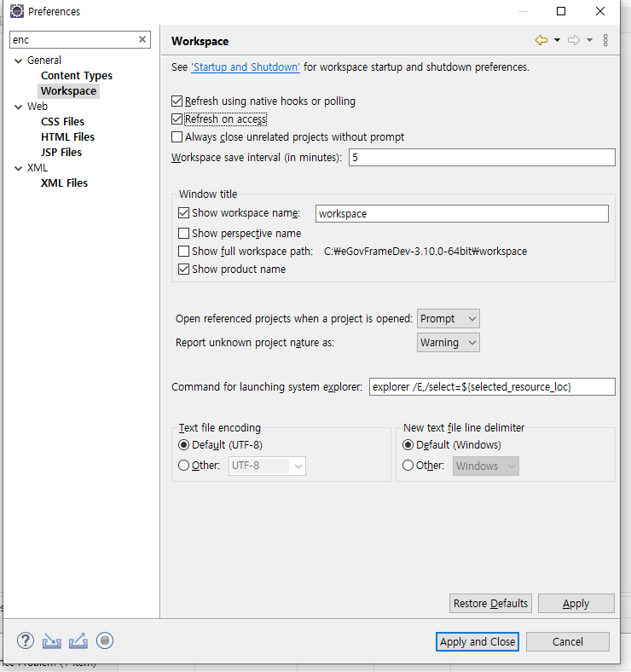This screenshot has width=631, height=672.
Task: Toggle Show workspace name checkbox
Action: pyautogui.click(x=183, y=213)
